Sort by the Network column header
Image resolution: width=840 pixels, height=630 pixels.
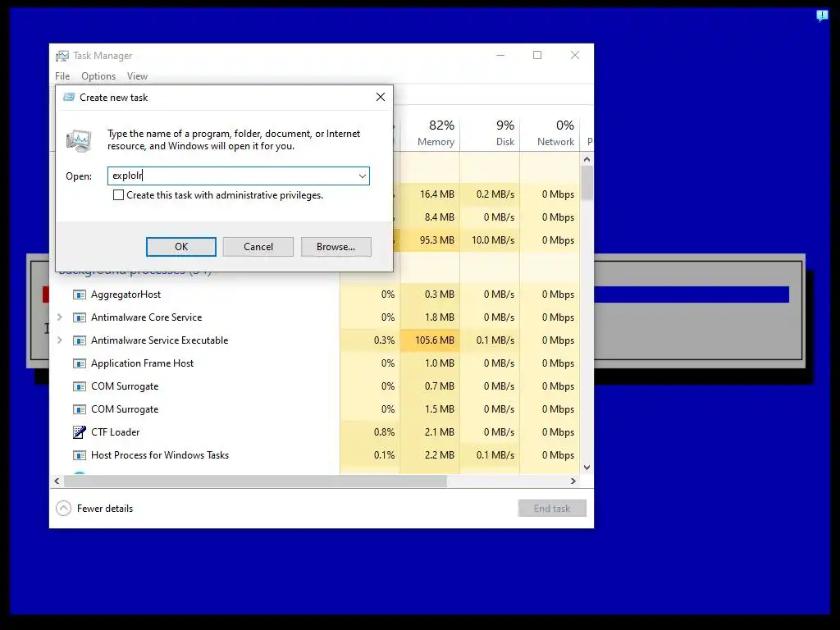tap(550, 133)
